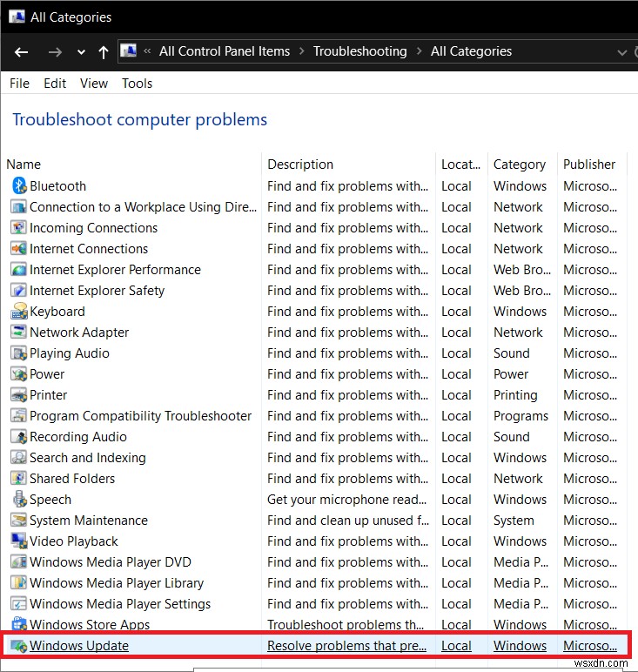Click the Windows Media Player Library icon
Image resolution: width=638 pixels, height=672 pixels.
[19, 583]
